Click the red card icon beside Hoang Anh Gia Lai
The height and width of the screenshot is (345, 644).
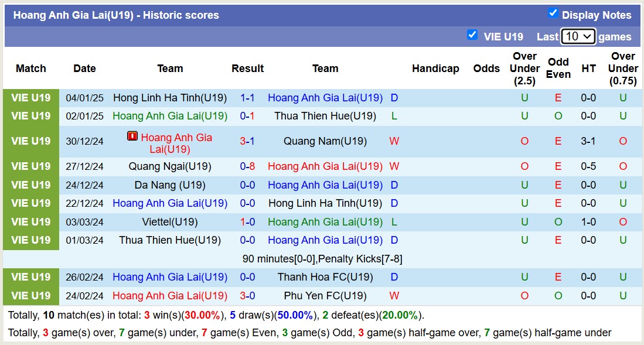[x=131, y=136]
